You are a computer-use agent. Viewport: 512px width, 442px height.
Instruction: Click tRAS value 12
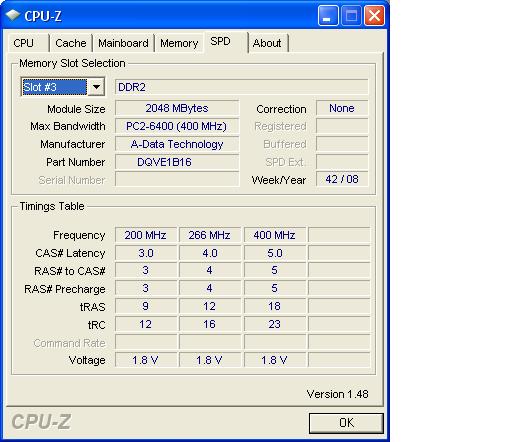pyautogui.click(x=210, y=306)
